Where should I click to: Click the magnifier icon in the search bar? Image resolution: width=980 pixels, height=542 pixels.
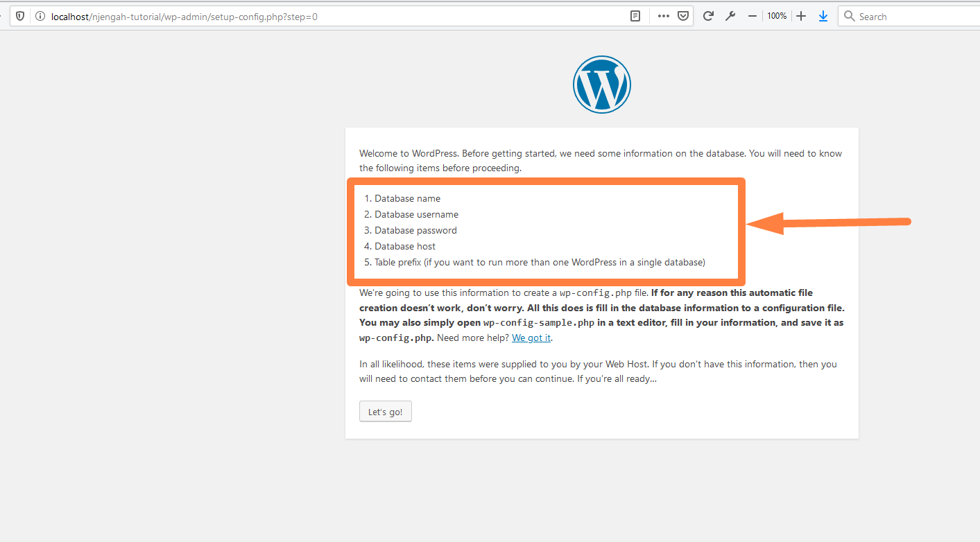(x=849, y=15)
